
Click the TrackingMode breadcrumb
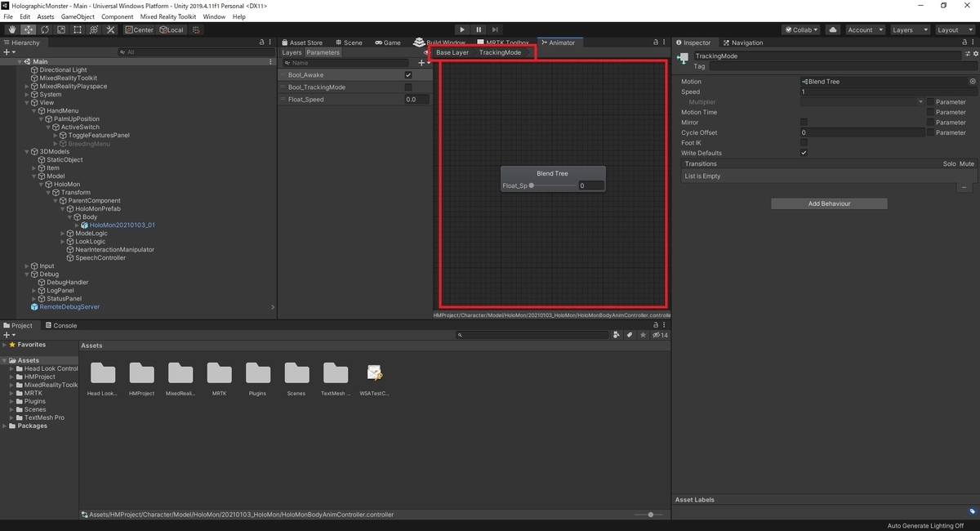click(500, 52)
